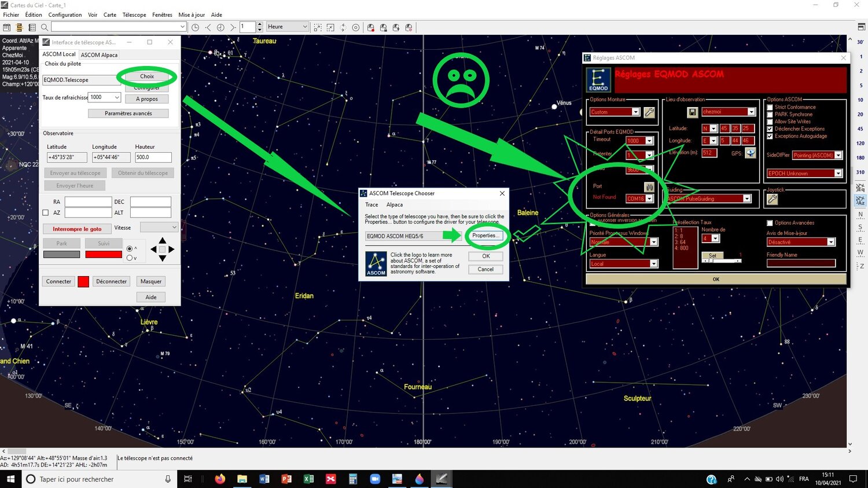
Task: Click the Friendly Name input field
Action: tap(801, 263)
